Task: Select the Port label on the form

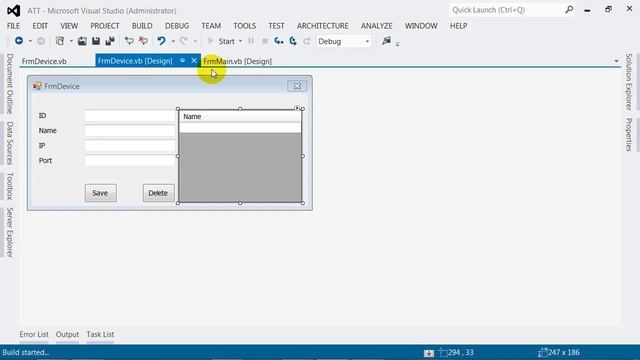Action: [45, 161]
